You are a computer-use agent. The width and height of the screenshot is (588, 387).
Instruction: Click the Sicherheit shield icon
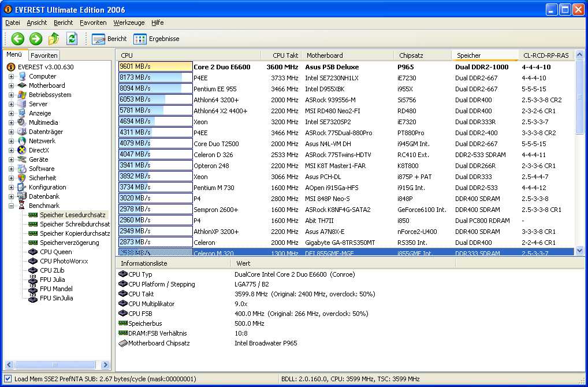(22, 178)
